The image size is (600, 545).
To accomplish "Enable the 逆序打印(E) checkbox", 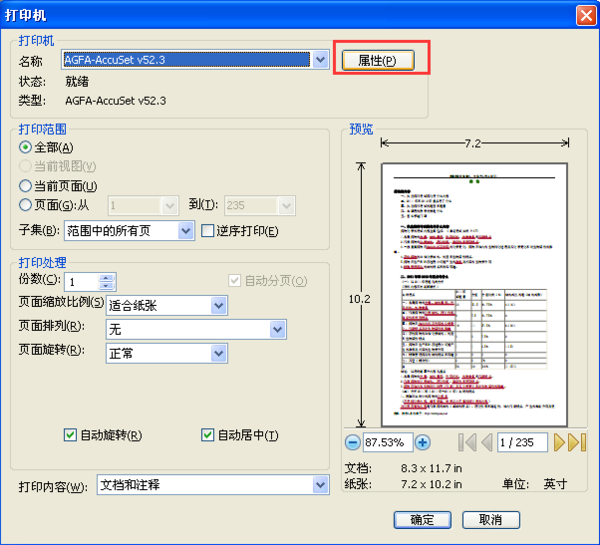I will [207, 231].
